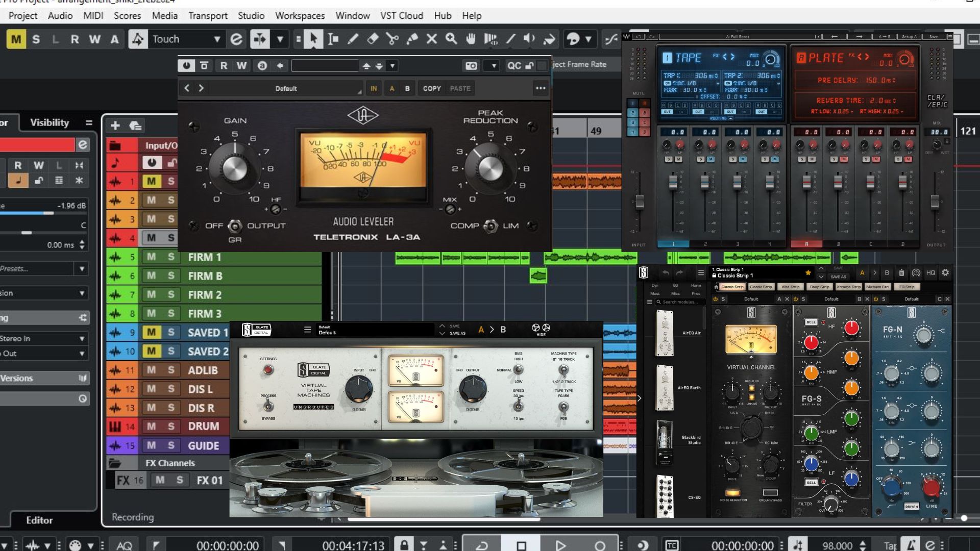The image size is (980, 551).
Task: Pick the Eraser tool in toolbar
Action: (373, 39)
